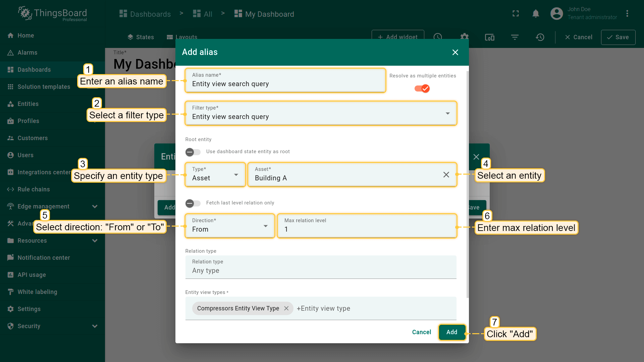This screenshot has width=644, height=362.
Task: Open Rule chains in the sidebar
Action: tap(34, 189)
